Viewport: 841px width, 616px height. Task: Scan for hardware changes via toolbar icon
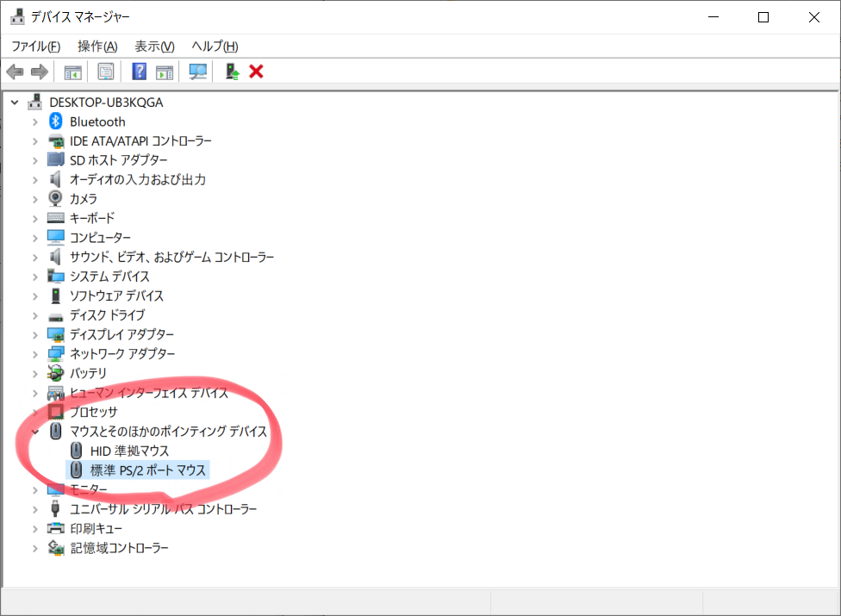198,72
